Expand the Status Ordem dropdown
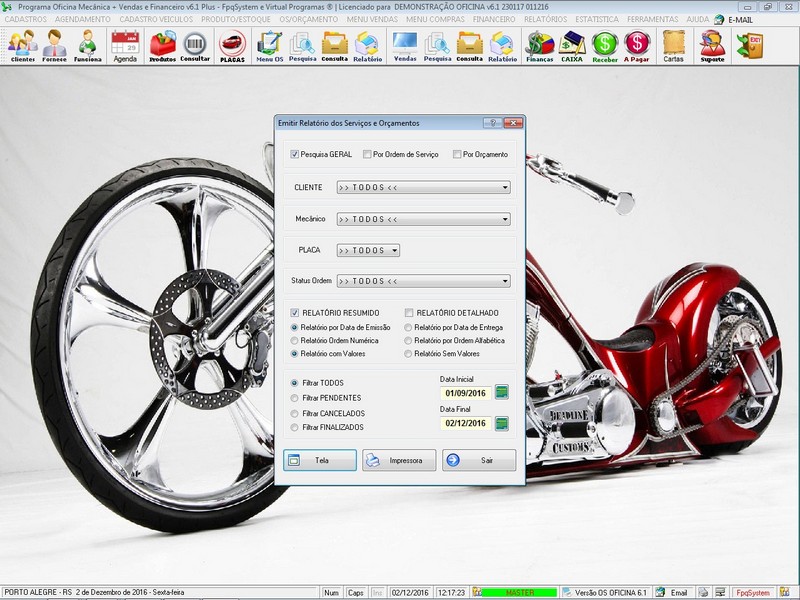Viewport: 800px width, 600px height. pyautogui.click(x=505, y=281)
